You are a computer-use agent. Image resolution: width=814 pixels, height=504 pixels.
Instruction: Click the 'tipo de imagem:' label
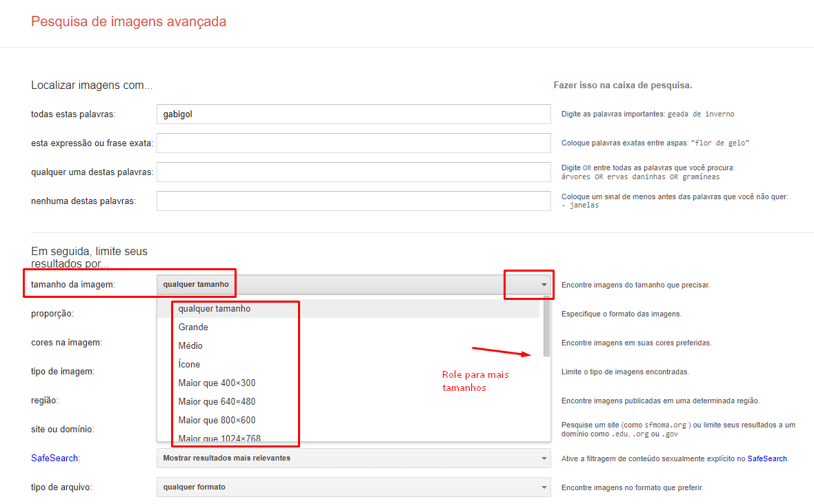[x=63, y=372]
